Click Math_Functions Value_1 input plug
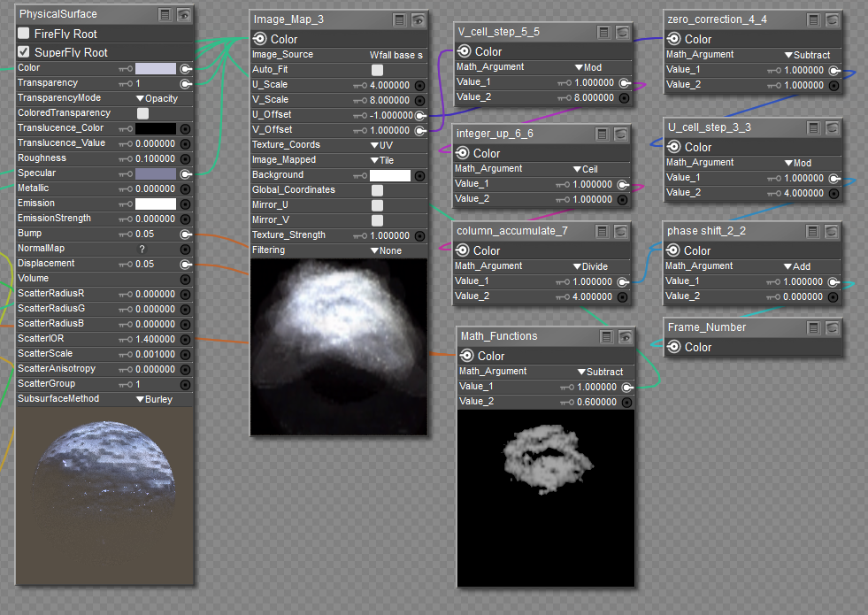This screenshot has width=868, height=615. (x=627, y=387)
